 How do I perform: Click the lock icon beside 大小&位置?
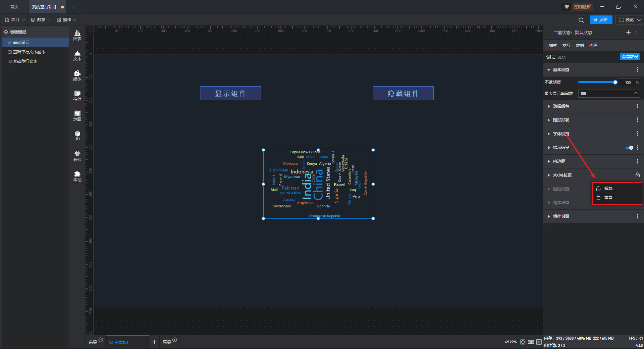[x=637, y=175]
